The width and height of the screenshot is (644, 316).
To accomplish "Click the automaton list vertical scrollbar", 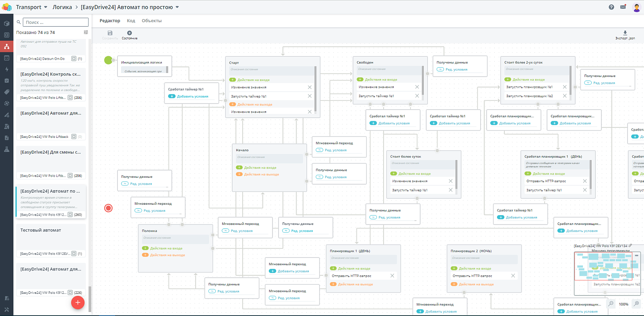I will click(90, 299).
